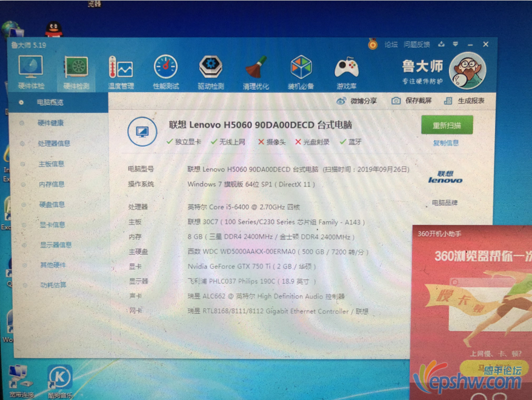Click the computer monitor icon beside model name
The height and width of the screenshot is (400, 532).
pos(142,132)
